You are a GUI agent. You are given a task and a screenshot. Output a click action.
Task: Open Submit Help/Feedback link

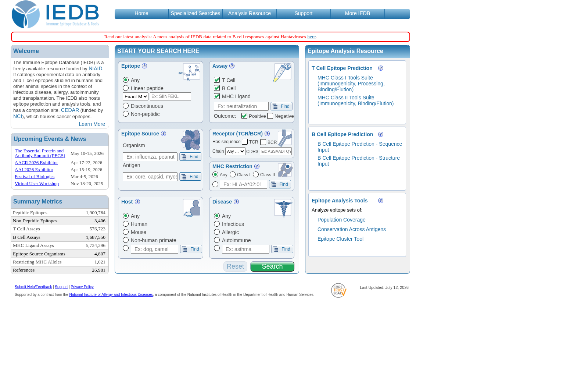(33, 287)
